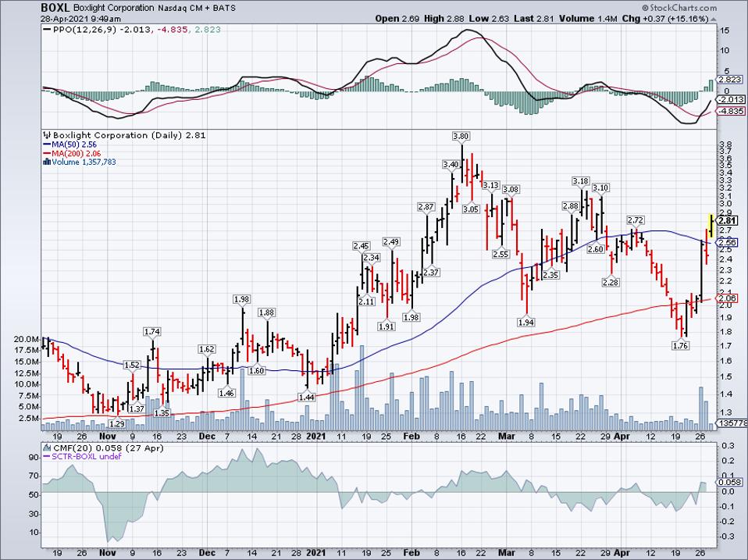Click the price bar icon before Boxlight Corporation (Daily)
The height and width of the screenshot is (560, 748).
point(47,135)
